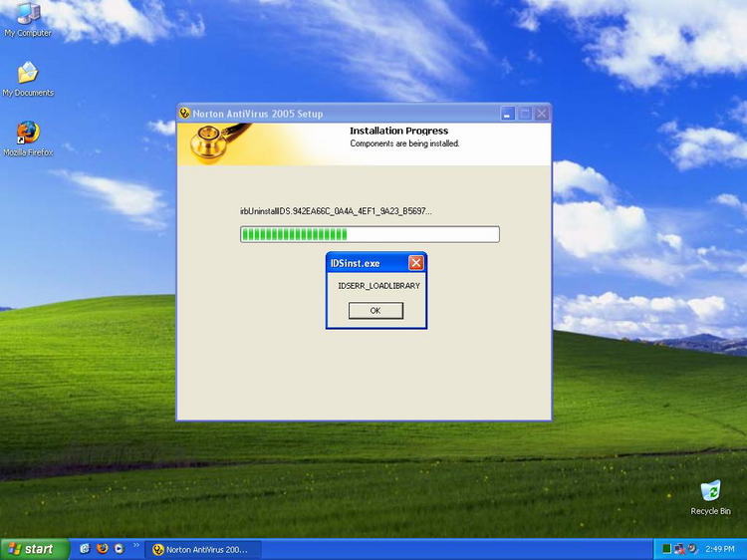The height and width of the screenshot is (560, 747).
Task: Click the Start button
Action: pyautogui.click(x=34, y=549)
